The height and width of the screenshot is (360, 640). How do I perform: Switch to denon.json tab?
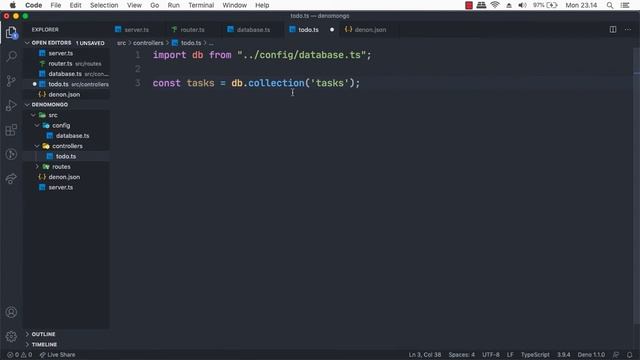[x=369, y=29]
